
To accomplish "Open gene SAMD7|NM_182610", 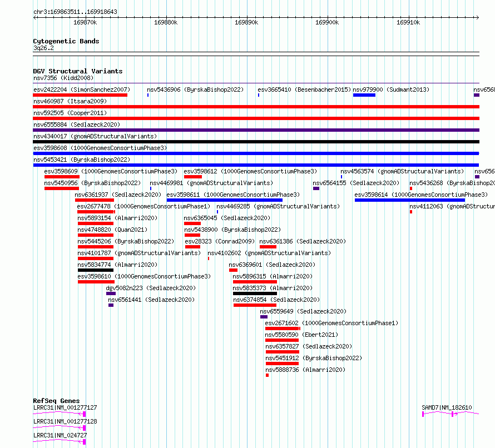I will click(447, 407).
